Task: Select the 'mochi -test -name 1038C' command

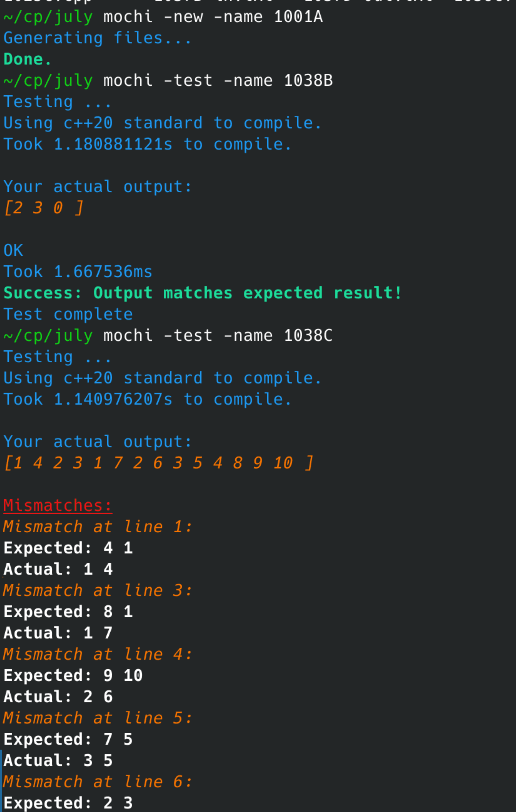Action: [x=218, y=336]
